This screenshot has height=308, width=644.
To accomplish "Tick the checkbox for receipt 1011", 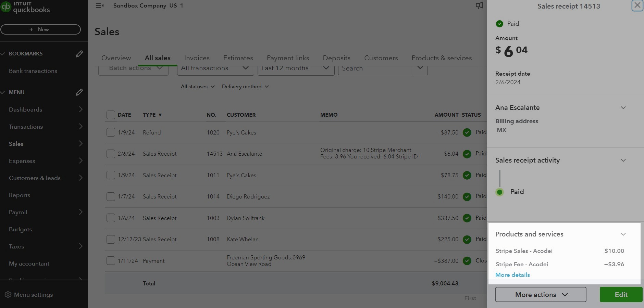I will click(x=111, y=175).
